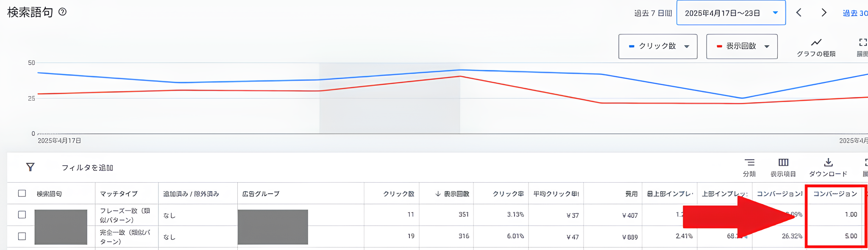This screenshot has width=868, height=250.
Task: Sort by クリック数 column header
Action: pos(398,194)
